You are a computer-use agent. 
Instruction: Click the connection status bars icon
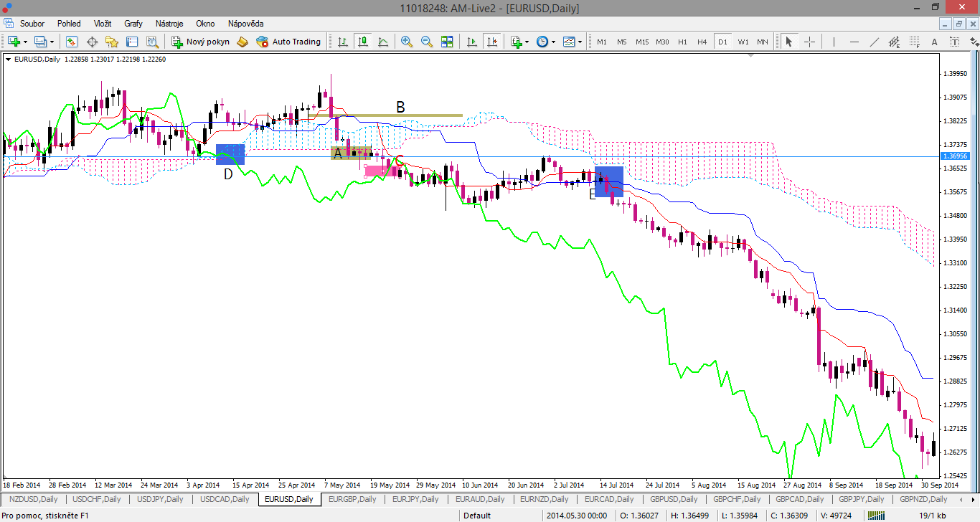click(x=876, y=516)
